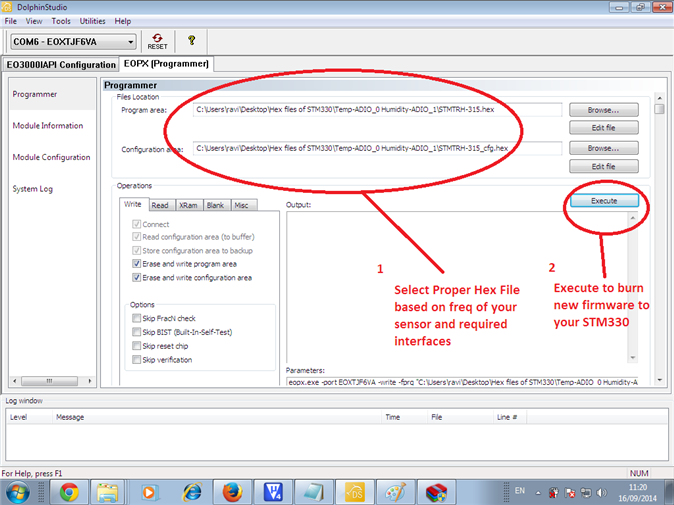Open Windows Explorer folder taskbar icon
The image size is (674, 505).
click(107, 493)
